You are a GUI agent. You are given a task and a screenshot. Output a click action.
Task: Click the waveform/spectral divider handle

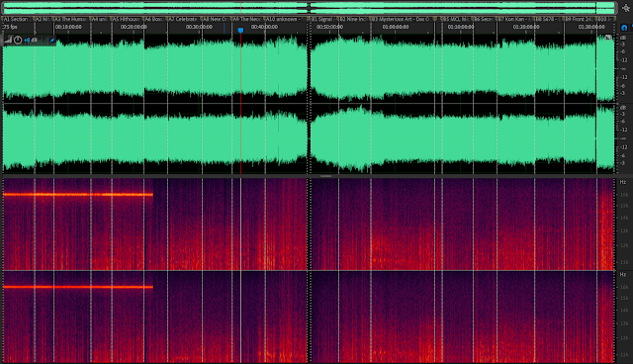(325, 176)
